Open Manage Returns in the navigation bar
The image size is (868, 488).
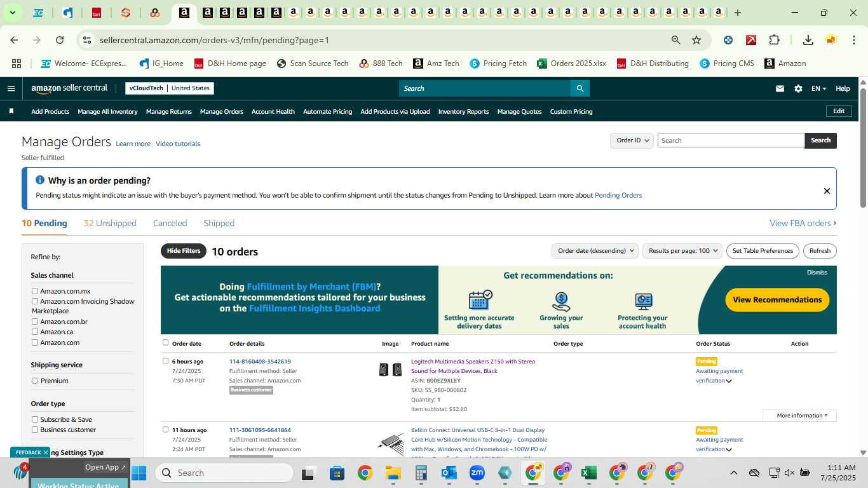point(168,111)
